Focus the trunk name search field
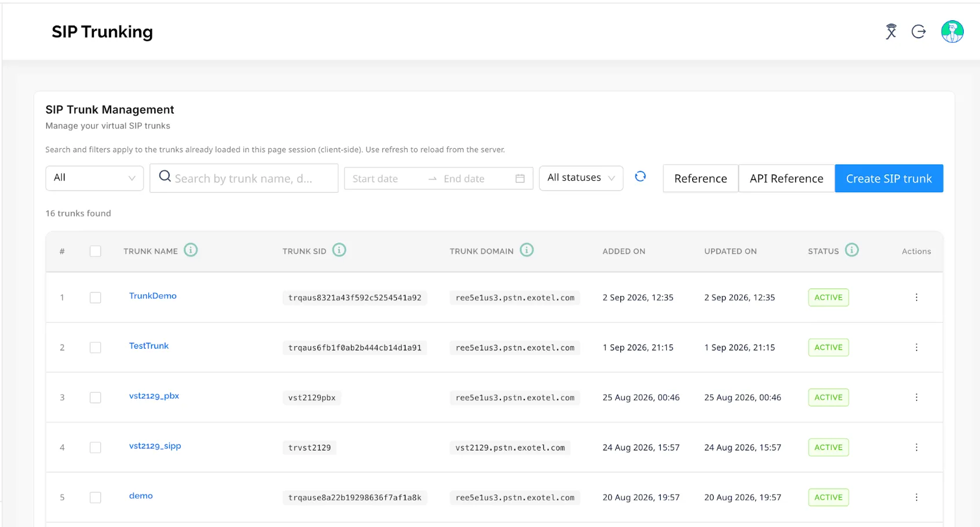 pos(244,178)
